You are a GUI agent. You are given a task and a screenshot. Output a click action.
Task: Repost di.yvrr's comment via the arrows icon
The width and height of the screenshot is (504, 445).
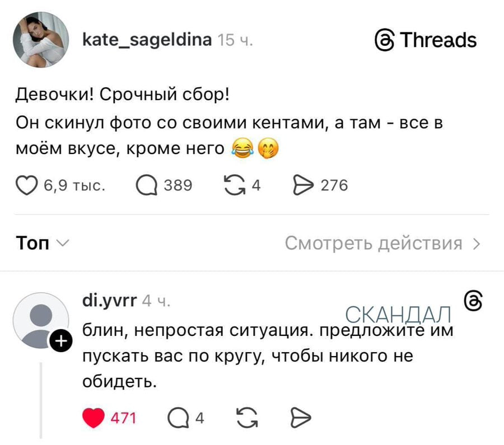247,418
